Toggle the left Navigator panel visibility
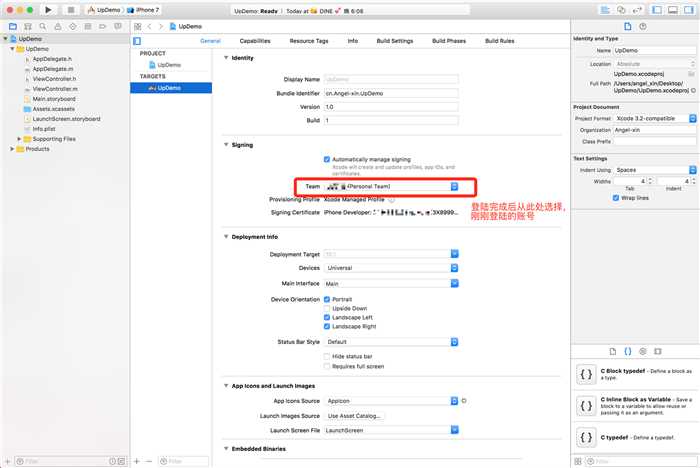The width and height of the screenshot is (700, 468). pos(657,10)
